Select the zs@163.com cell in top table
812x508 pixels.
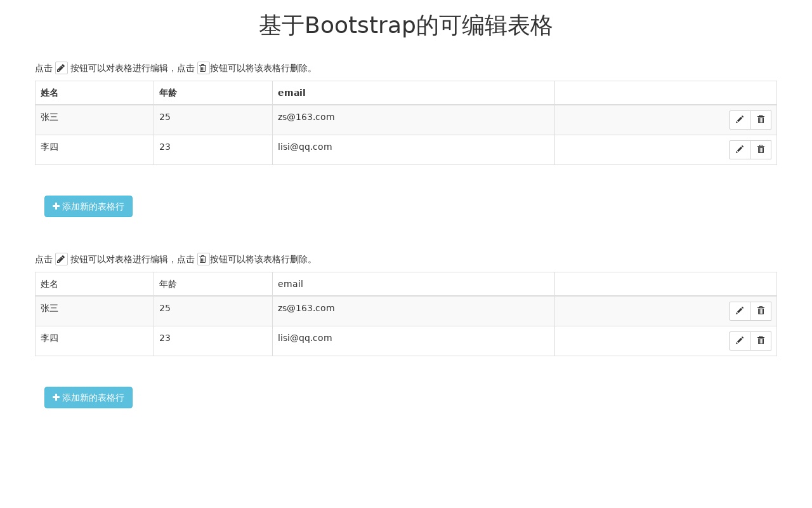coord(306,117)
